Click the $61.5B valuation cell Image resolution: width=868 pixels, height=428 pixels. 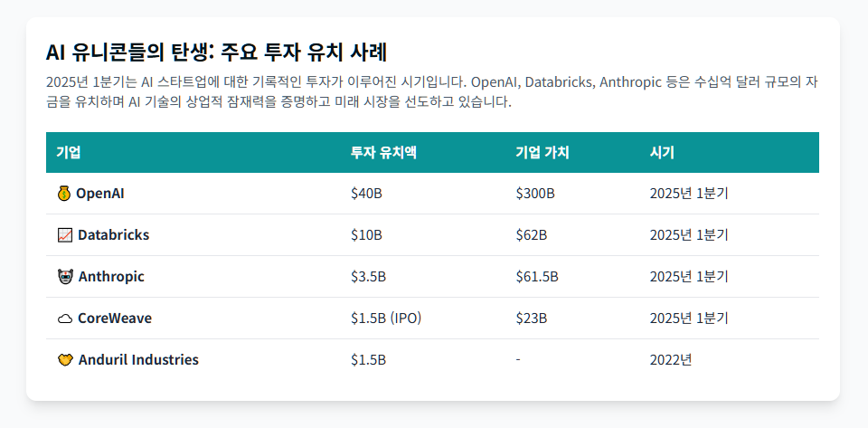[537, 276]
